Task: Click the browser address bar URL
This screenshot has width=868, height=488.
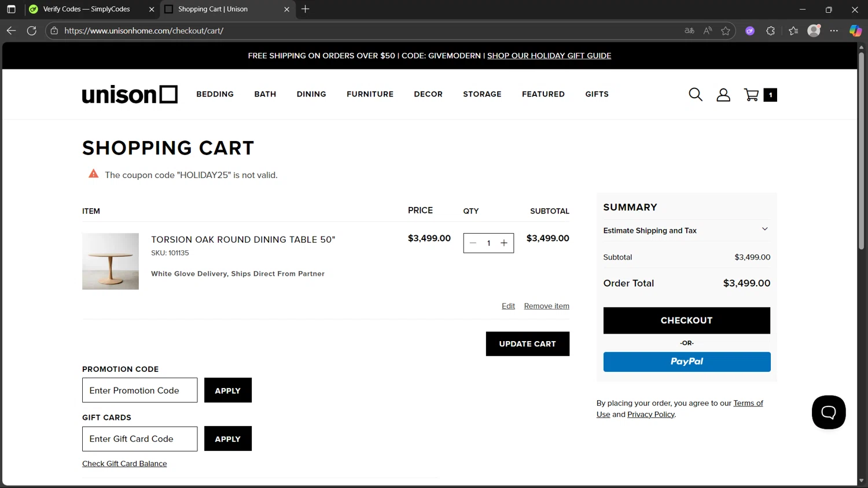Action: coord(144,31)
